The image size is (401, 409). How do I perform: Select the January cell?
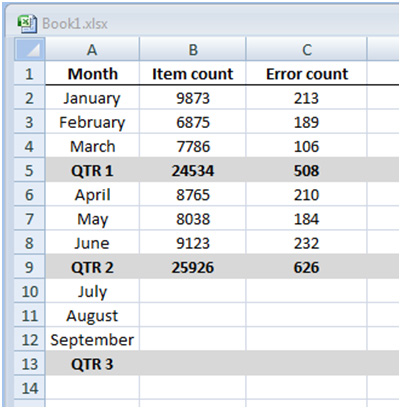tap(92, 98)
